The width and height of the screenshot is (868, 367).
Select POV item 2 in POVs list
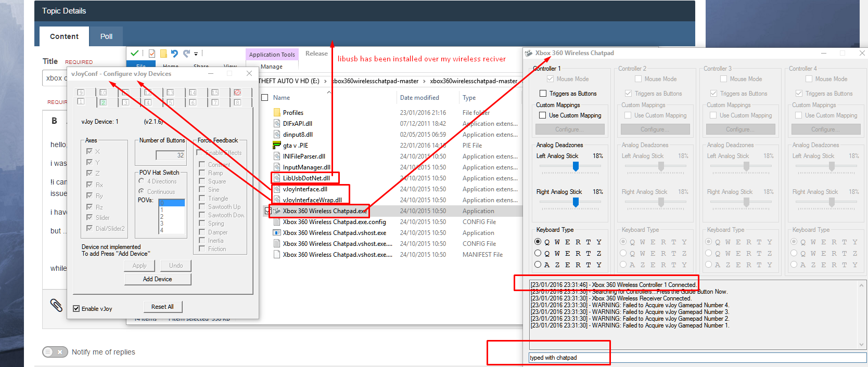(172, 216)
